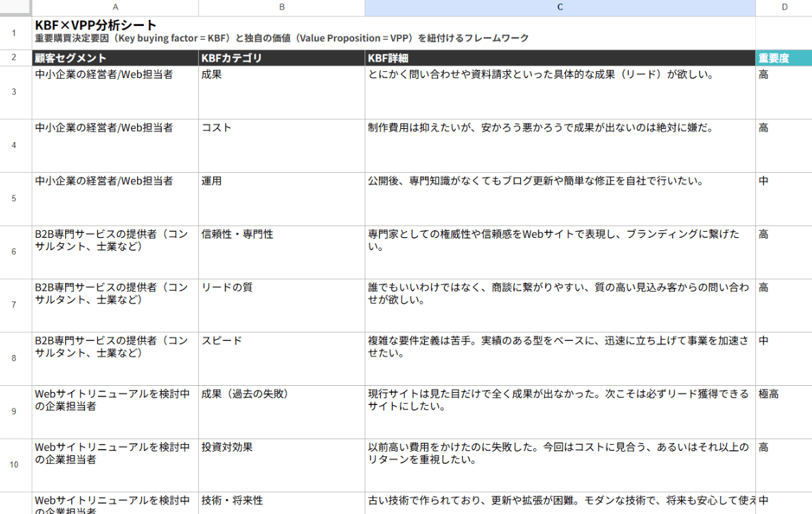Click row 5 header number
812x514 pixels.
point(15,199)
